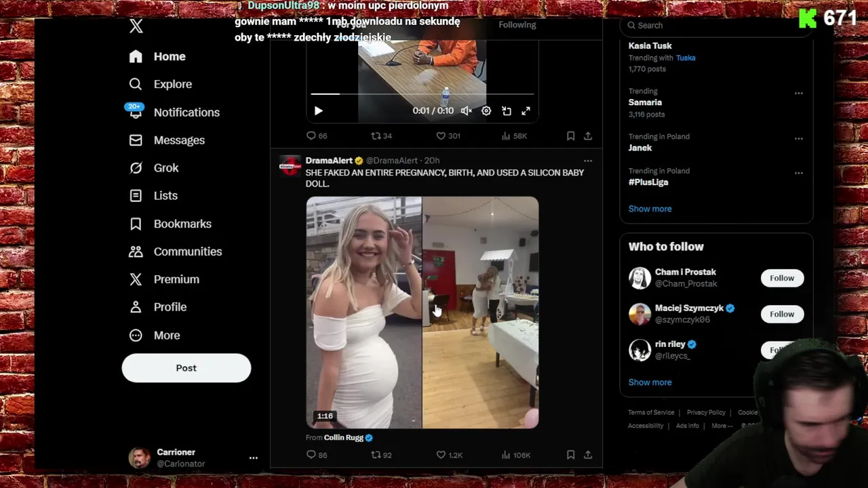The height and width of the screenshot is (488, 868).
Task: Like the top post with 301 likes
Action: tap(448, 136)
